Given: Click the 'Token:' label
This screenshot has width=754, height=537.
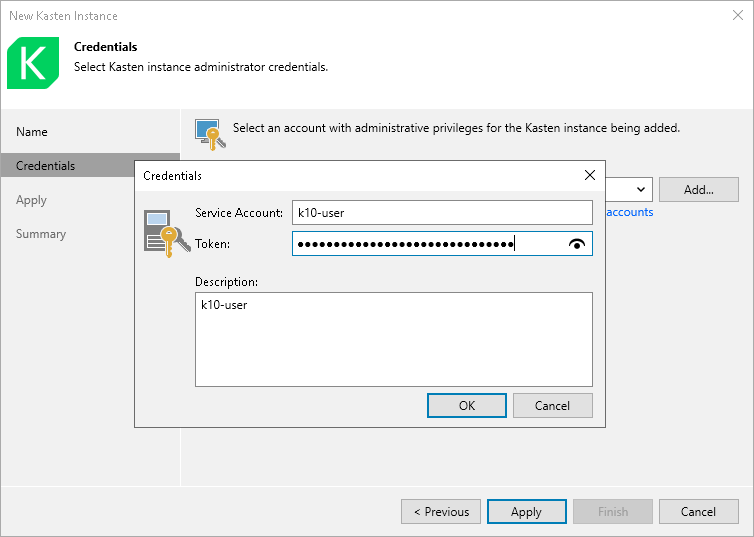Looking at the screenshot, I should 212,244.
